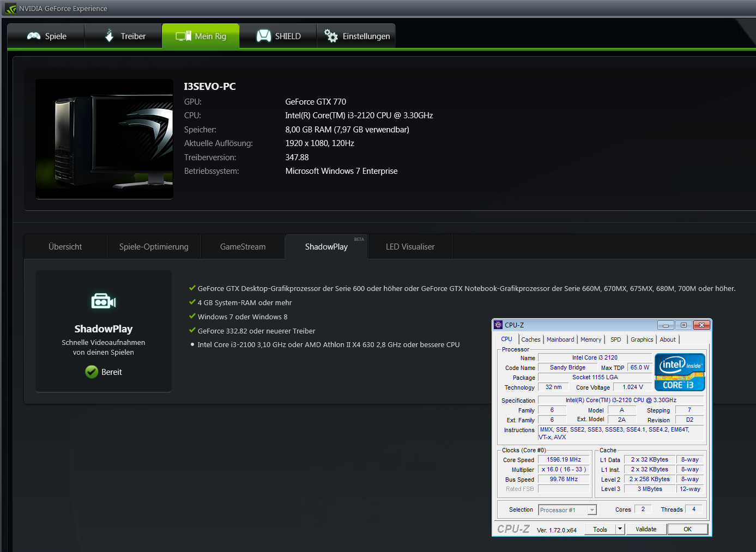This screenshot has height=552, width=756.
Task: Click the 32 nm technology value
Action: 553,387
